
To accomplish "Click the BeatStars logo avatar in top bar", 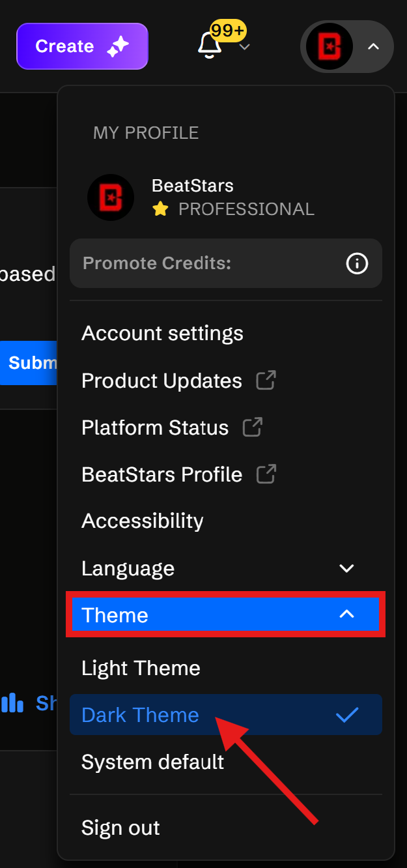I will [329, 46].
